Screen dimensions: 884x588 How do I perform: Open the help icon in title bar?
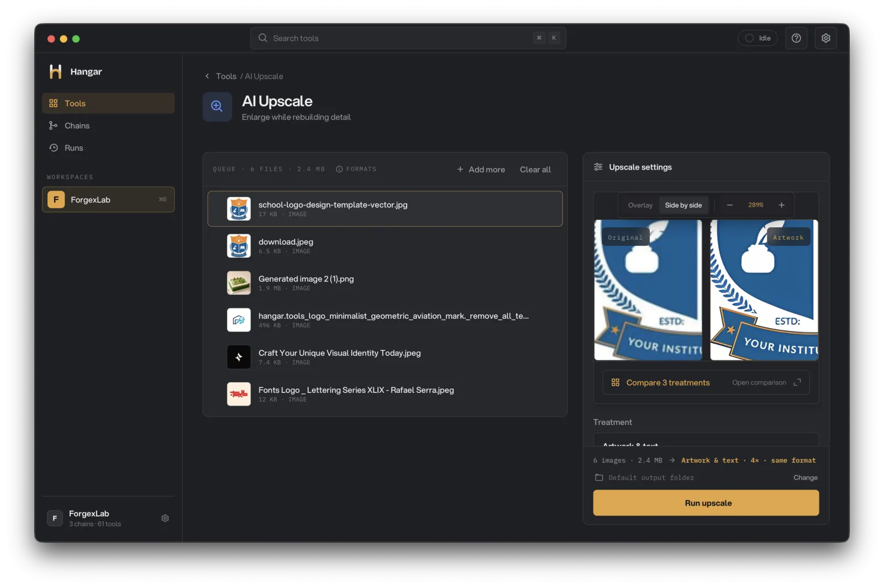tap(796, 38)
